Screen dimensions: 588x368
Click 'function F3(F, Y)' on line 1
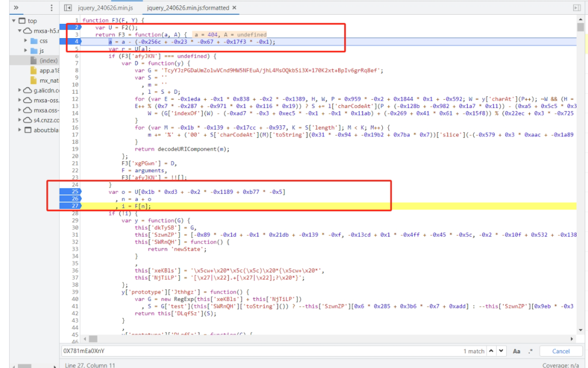(111, 20)
